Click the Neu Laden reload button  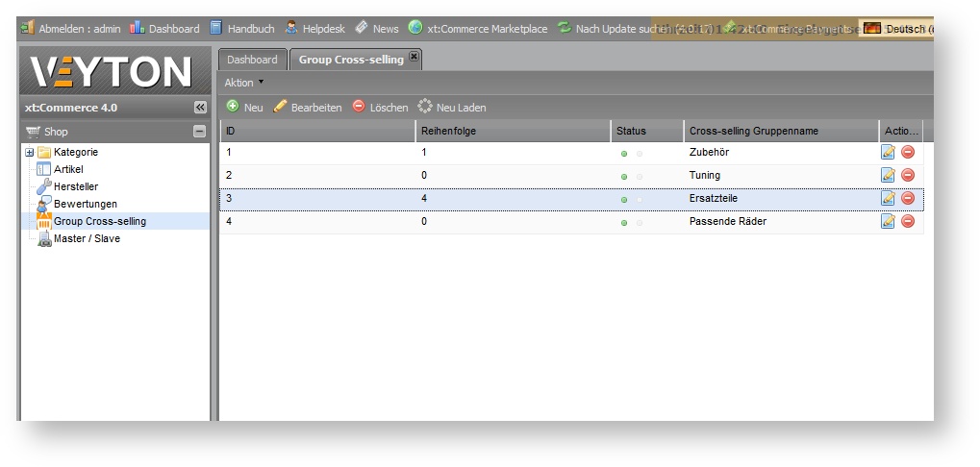click(451, 108)
